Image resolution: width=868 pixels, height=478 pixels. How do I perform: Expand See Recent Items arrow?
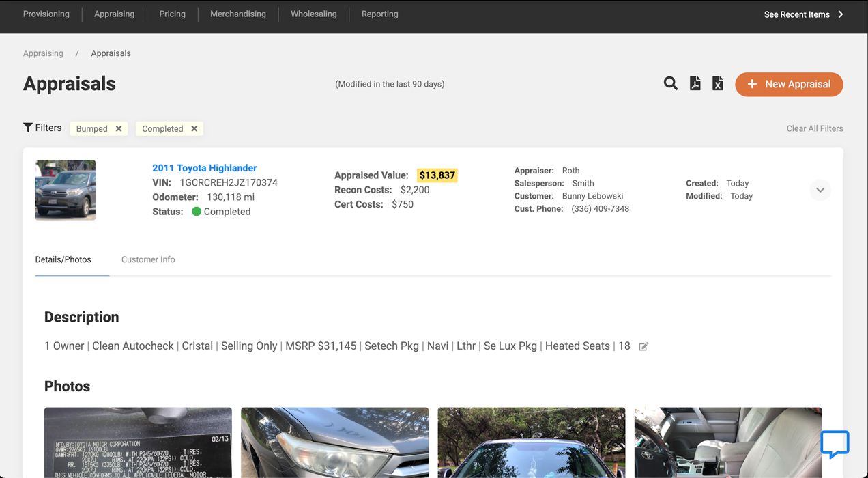pyautogui.click(x=841, y=14)
